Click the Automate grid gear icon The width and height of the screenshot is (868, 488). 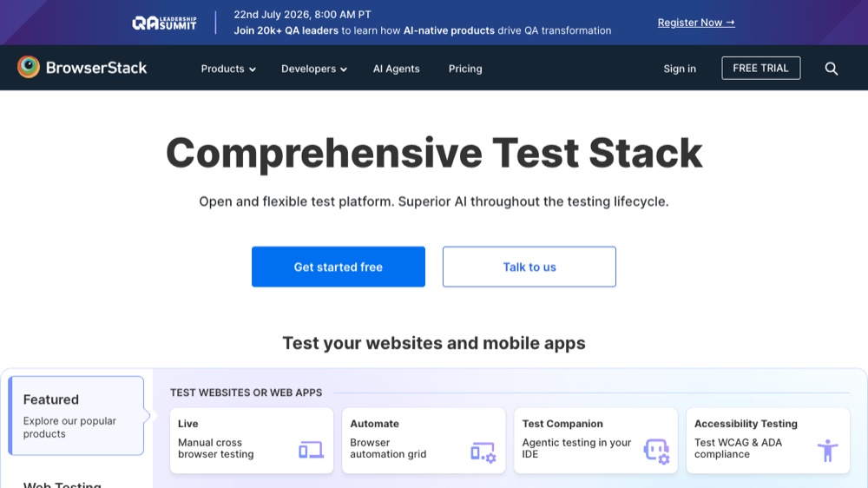483,452
